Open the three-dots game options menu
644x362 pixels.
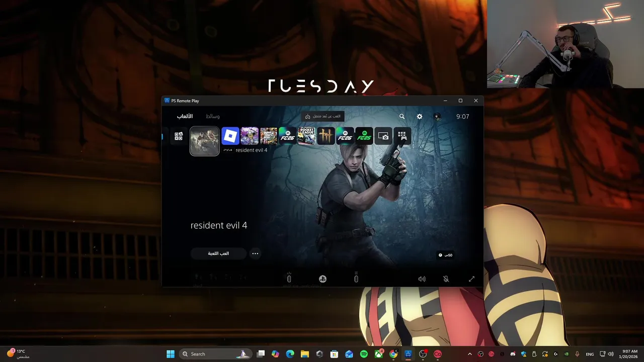coord(255,253)
